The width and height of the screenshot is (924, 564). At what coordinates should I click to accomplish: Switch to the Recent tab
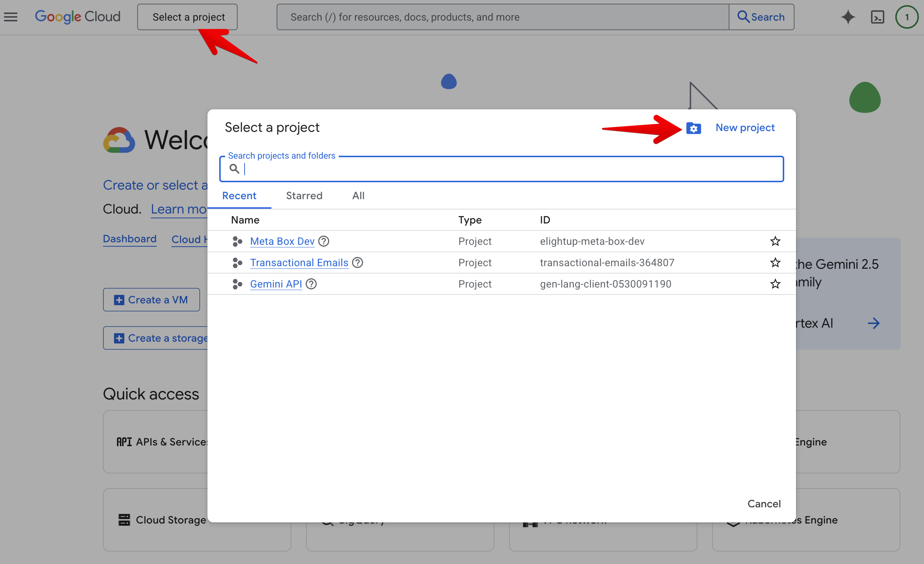[x=239, y=196]
